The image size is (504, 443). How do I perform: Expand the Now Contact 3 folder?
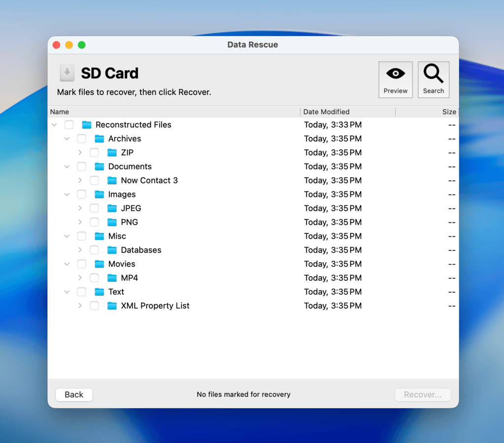[80, 180]
